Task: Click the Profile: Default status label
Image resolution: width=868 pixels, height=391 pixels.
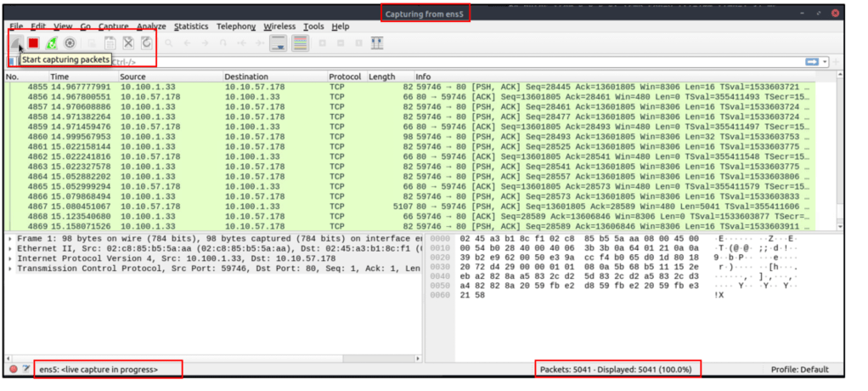Action: pos(799,369)
